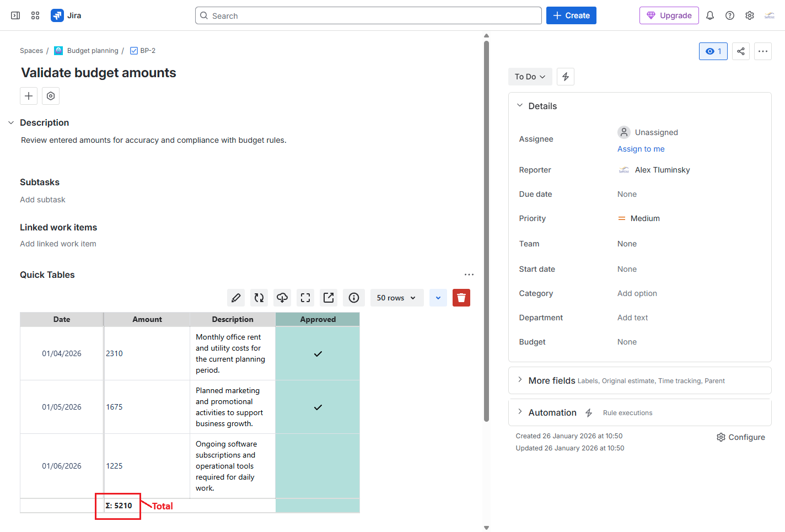Open the 50 rows dropdown
This screenshot has height=532, width=785.
[x=397, y=298]
